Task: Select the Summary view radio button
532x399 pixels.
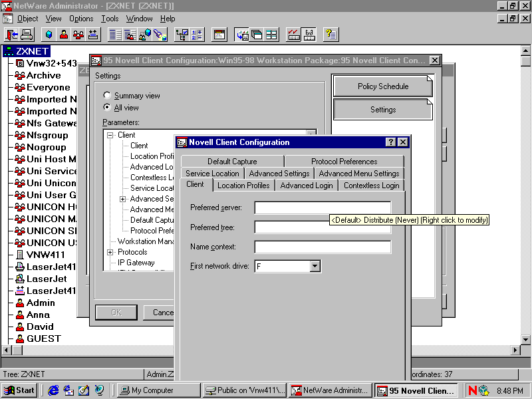Action: 107,96
